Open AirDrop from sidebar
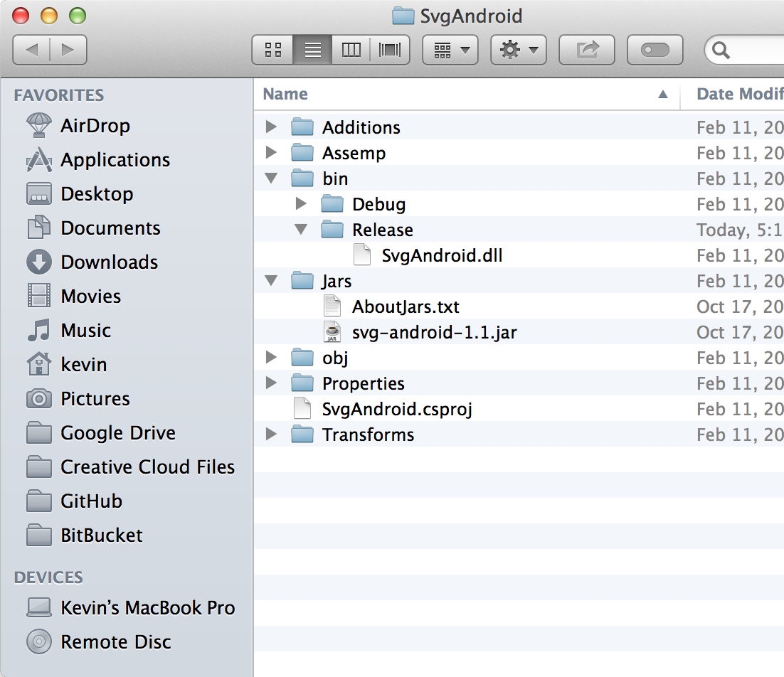 [x=95, y=126]
